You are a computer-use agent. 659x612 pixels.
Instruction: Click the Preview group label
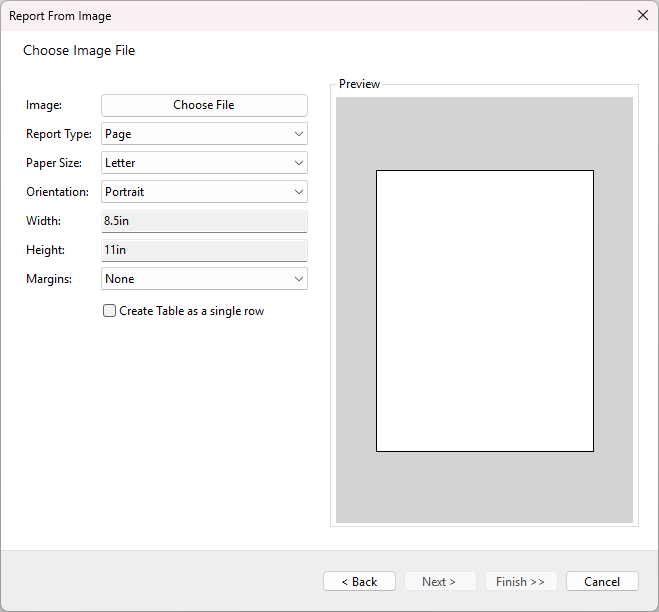click(359, 84)
